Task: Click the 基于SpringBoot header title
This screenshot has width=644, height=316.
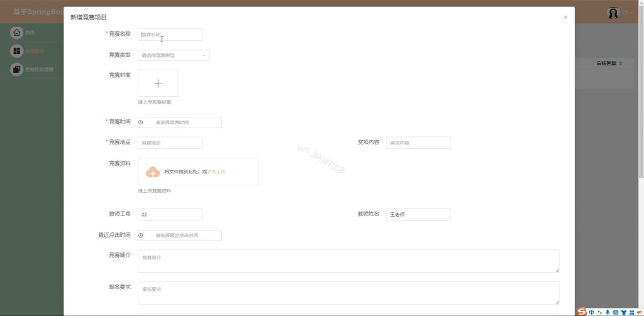Action: click(38, 12)
